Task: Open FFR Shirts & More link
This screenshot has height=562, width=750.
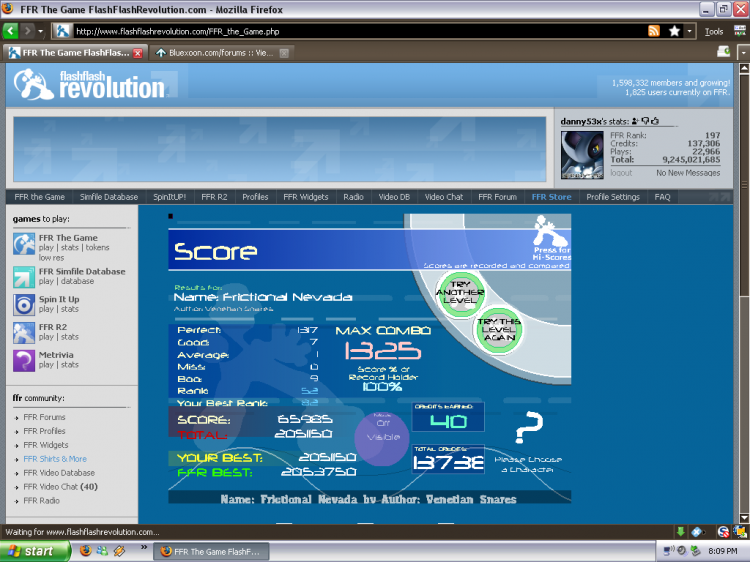Action: pyautogui.click(x=55, y=459)
